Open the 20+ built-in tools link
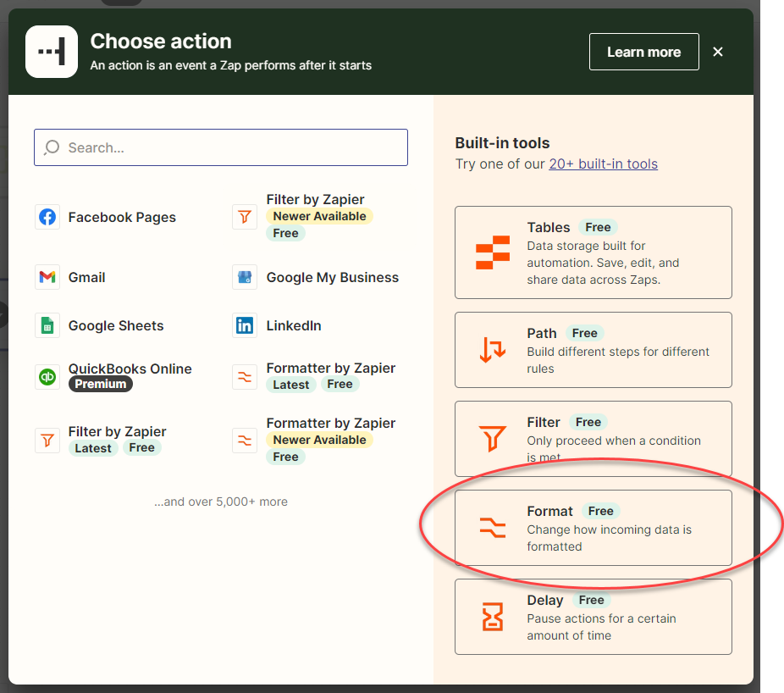 coord(603,164)
